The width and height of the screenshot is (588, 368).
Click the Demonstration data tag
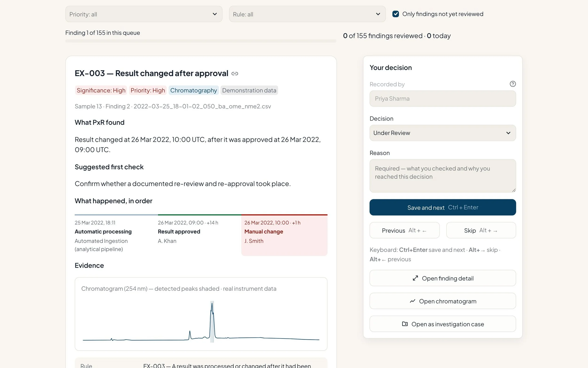pos(249,90)
